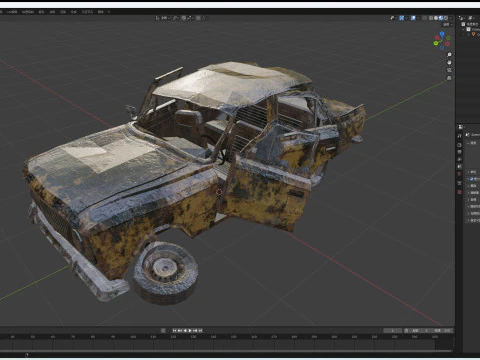The width and height of the screenshot is (480, 360).
Task: Play animation in reverse
Action: (185, 330)
